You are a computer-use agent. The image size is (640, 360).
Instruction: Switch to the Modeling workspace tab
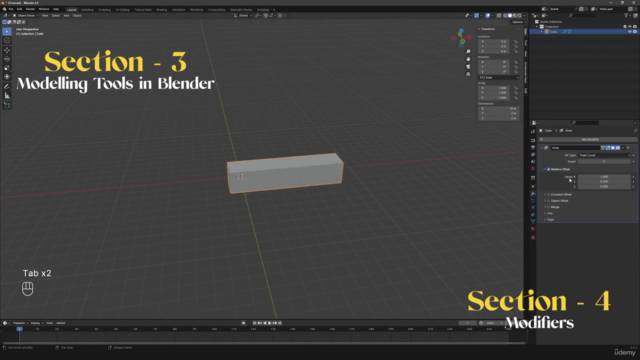pyautogui.click(x=87, y=10)
